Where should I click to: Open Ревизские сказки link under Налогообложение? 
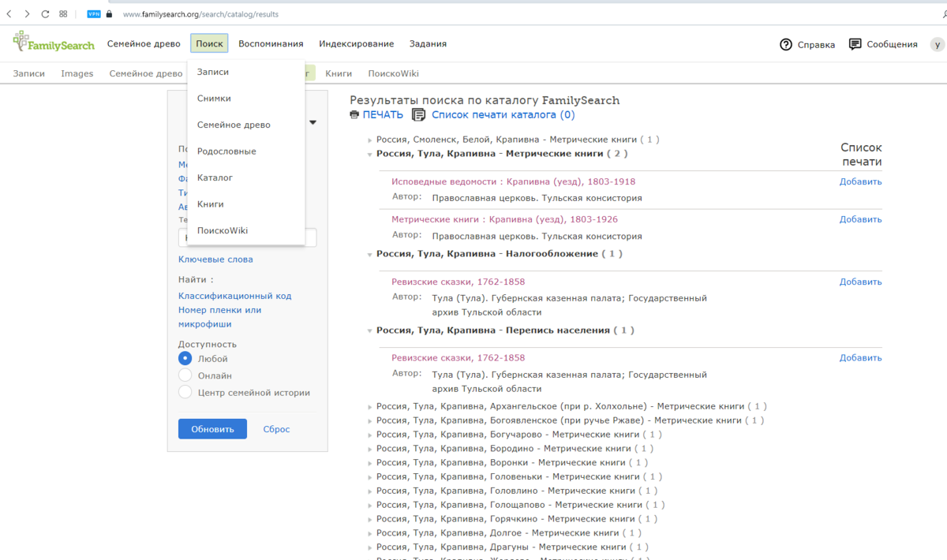click(458, 282)
